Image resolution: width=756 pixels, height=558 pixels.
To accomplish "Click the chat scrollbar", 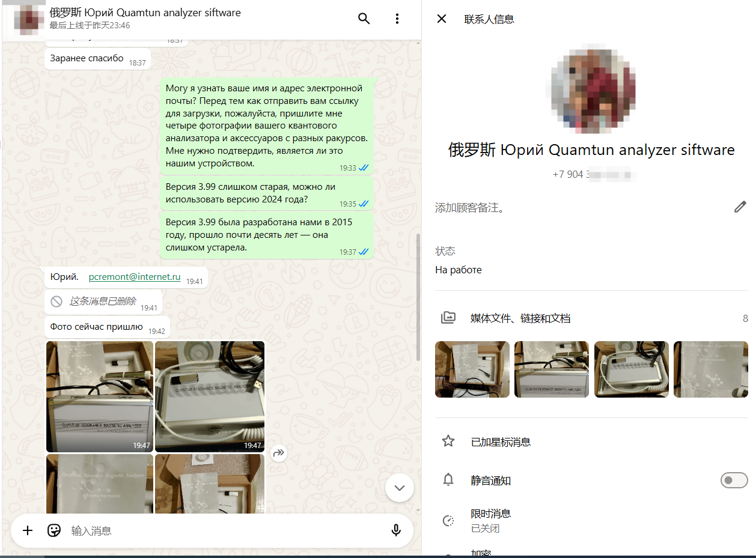I will [x=418, y=297].
